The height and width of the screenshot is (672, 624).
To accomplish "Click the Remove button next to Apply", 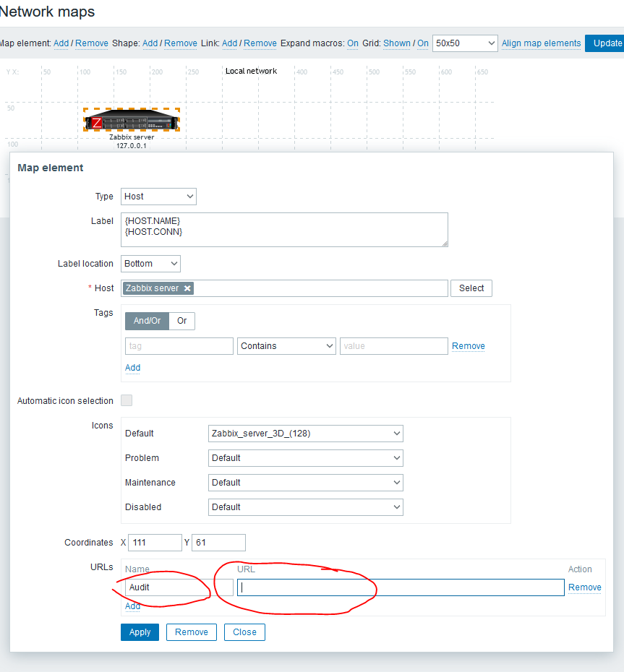I will (x=192, y=632).
